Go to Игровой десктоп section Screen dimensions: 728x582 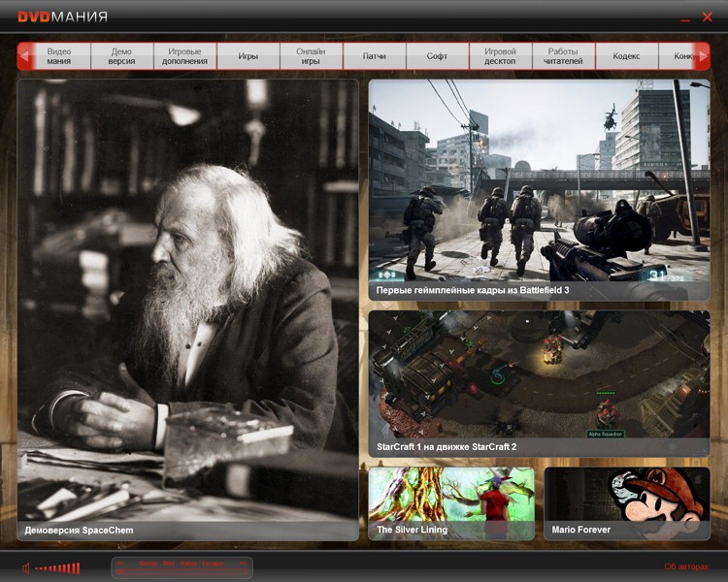pyautogui.click(x=501, y=56)
